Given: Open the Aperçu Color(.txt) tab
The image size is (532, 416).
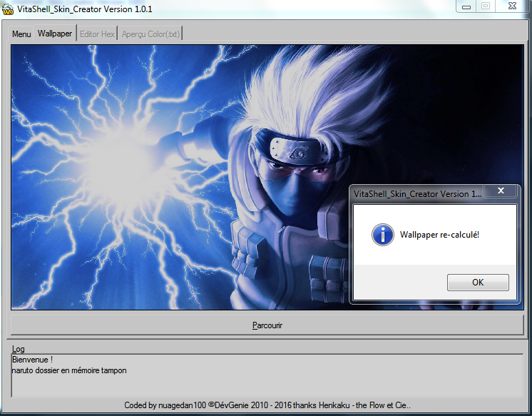Looking at the screenshot, I should pyautogui.click(x=151, y=34).
